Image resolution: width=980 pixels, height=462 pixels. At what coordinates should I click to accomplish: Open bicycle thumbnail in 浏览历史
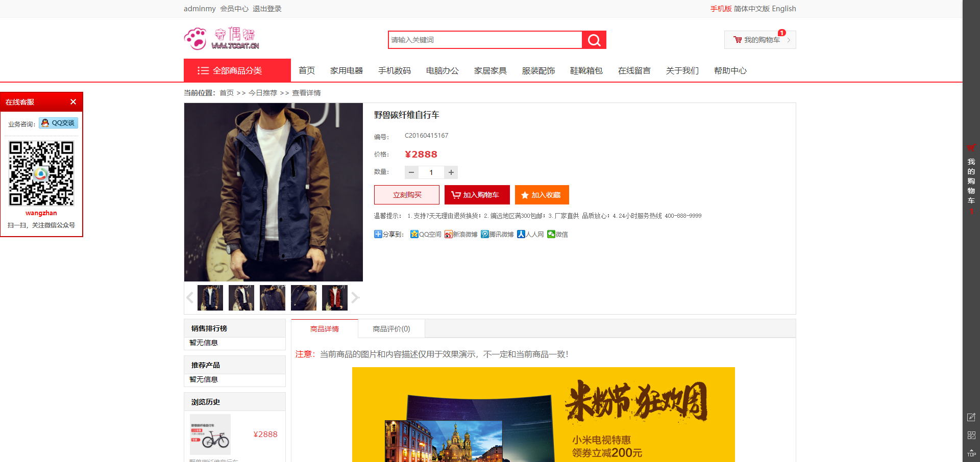pyautogui.click(x=210, y=434)
